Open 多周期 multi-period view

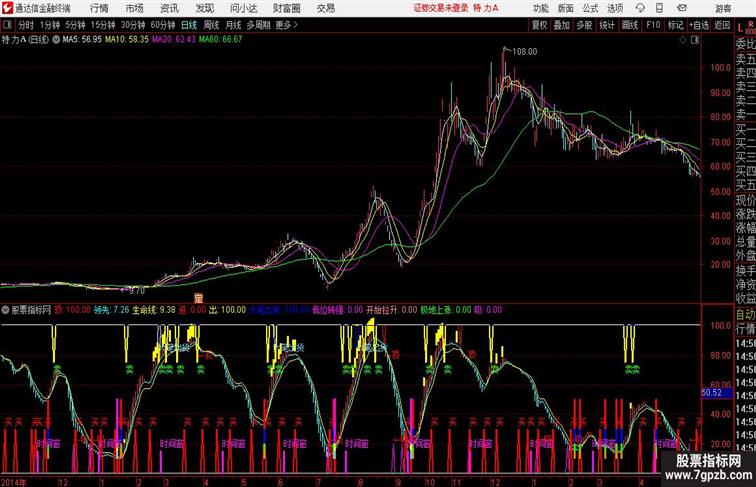[258, 25]
